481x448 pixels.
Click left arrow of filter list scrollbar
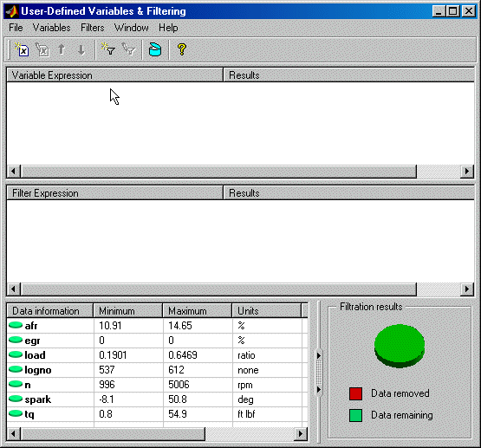point(14,289)
